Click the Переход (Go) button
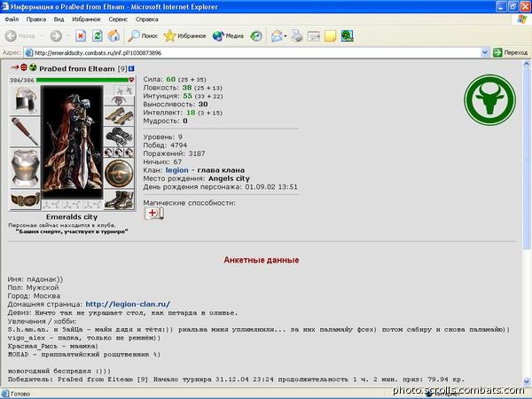The image size is (532, 399). point(511,52)
